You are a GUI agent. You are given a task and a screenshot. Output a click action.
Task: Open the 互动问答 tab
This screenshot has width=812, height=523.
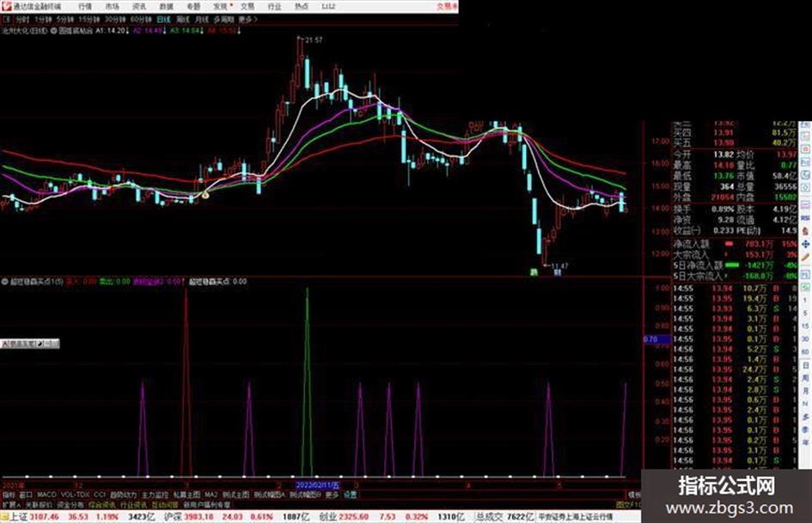(x=165, y=504)
